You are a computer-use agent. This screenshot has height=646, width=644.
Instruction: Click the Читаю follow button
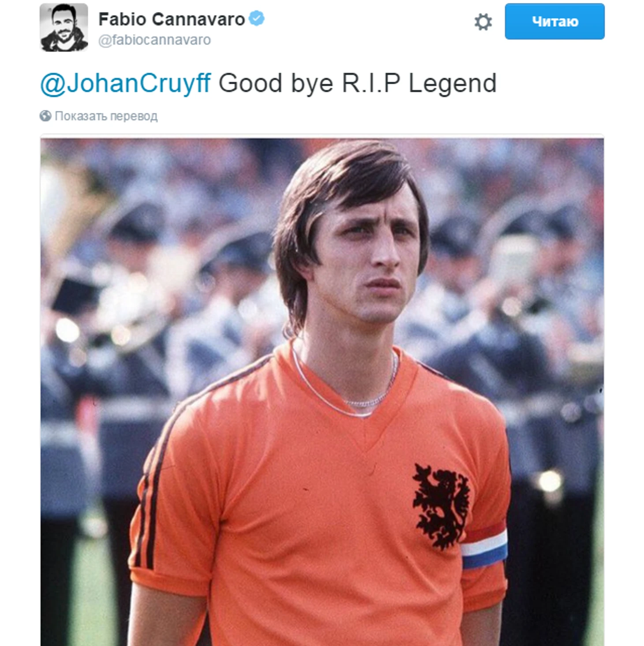pyautogui.click(x=554, y=21)
